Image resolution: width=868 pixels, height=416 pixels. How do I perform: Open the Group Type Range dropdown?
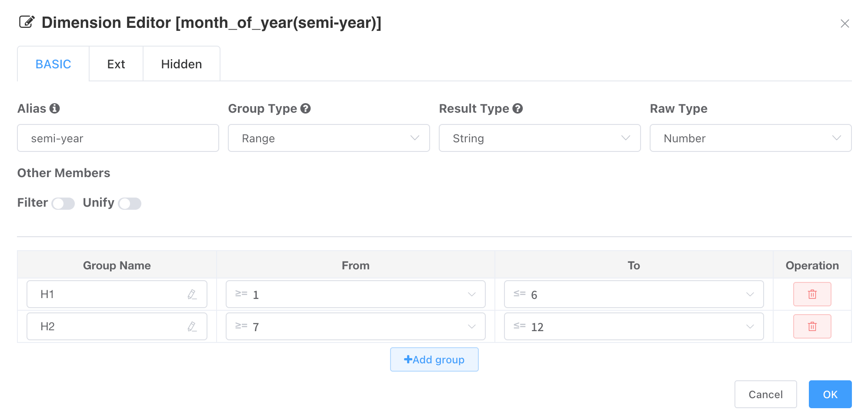tap(329, 138)
